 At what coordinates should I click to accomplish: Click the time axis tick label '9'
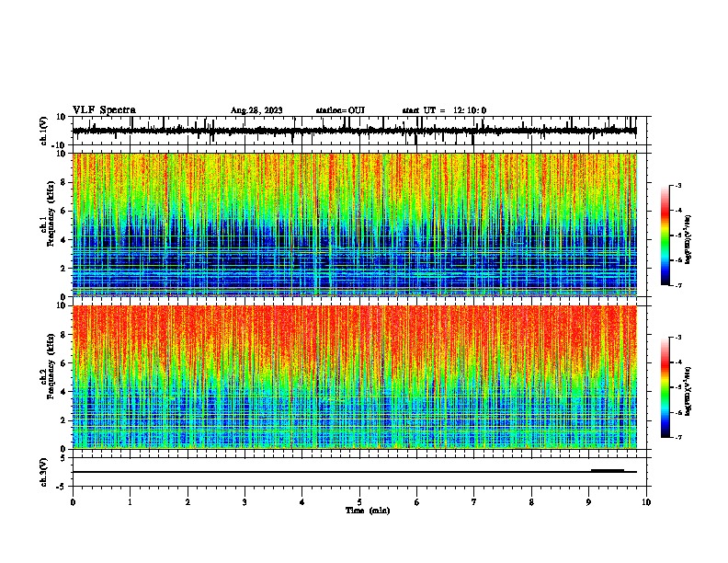tap(588, 502)
